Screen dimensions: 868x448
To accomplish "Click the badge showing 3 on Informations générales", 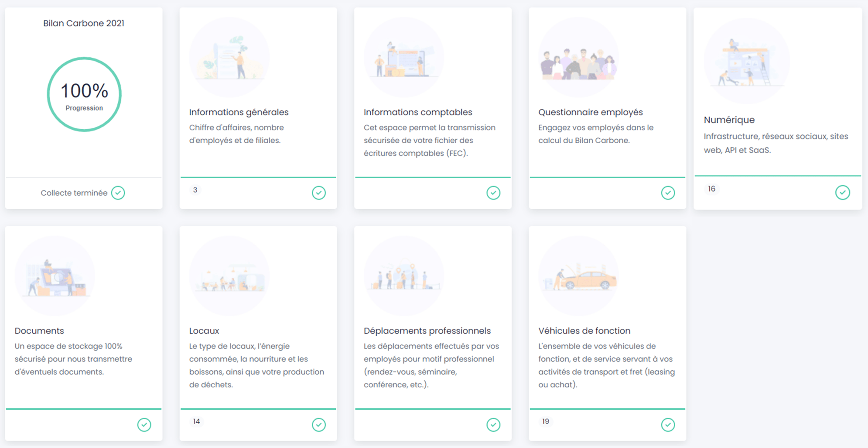I will [x=195, y=190].
